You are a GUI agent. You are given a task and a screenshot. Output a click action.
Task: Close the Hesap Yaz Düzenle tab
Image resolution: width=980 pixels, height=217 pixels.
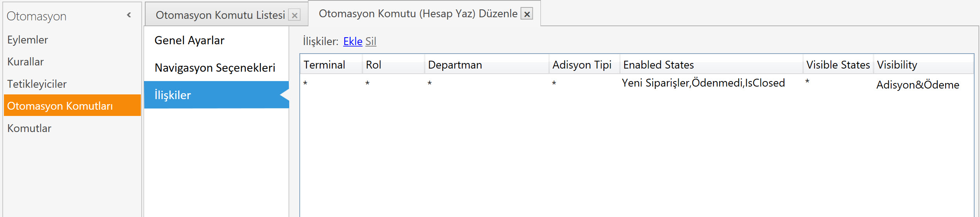(527, 14)
